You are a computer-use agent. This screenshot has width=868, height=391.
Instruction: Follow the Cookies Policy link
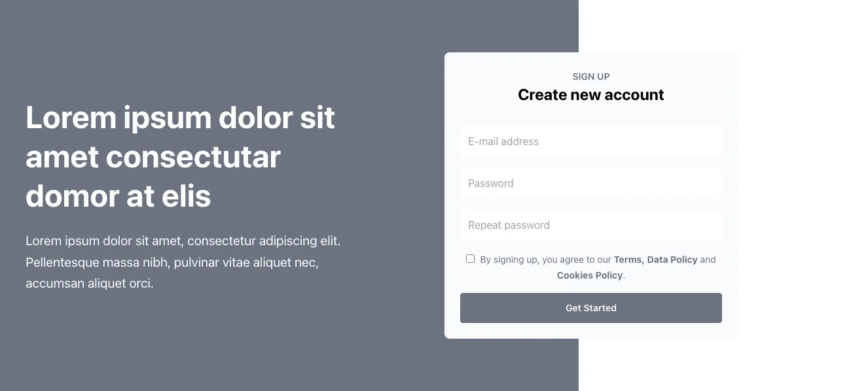click(589, 275)
